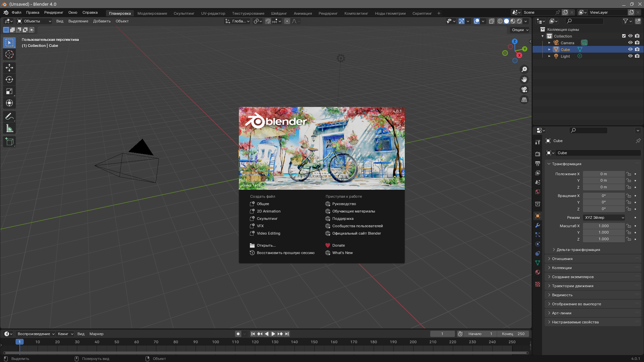The image size is (644, 362).
Task: Switch to Моделирование workspace tab
Action: click(x=152, y=13)
